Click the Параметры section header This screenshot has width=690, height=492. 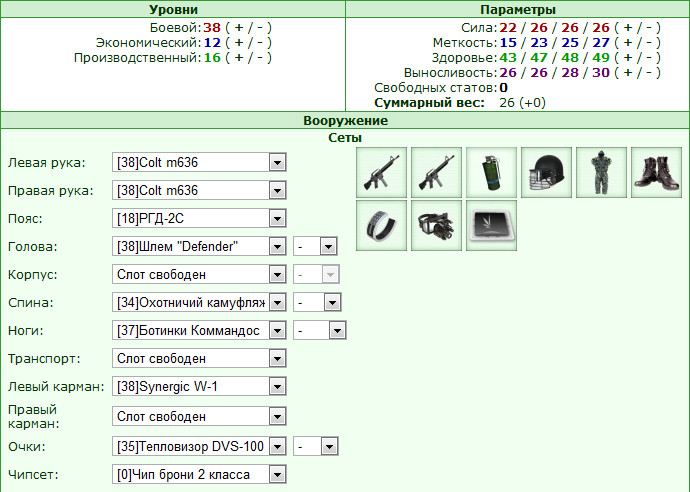coord(518,9)
